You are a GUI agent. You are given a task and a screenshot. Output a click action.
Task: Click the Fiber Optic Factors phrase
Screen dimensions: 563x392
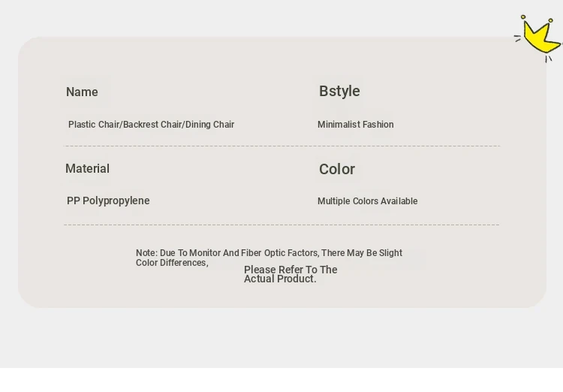click(x=280, y=253)
